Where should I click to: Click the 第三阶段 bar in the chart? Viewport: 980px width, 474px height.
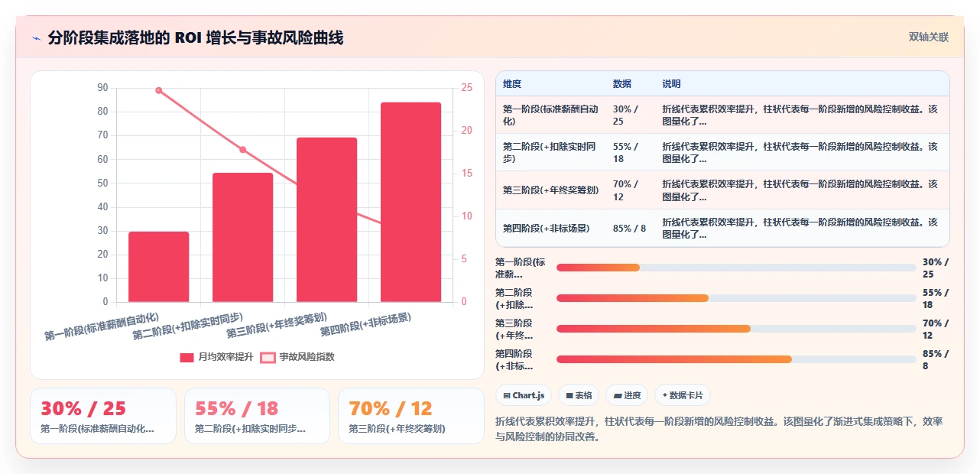(x=326, y=219)
